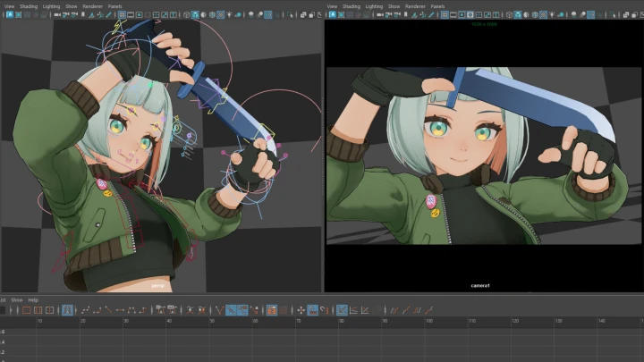644x362 pixels.
Task: Open Panels menu in camera1 panel
Action: [437, 6]
